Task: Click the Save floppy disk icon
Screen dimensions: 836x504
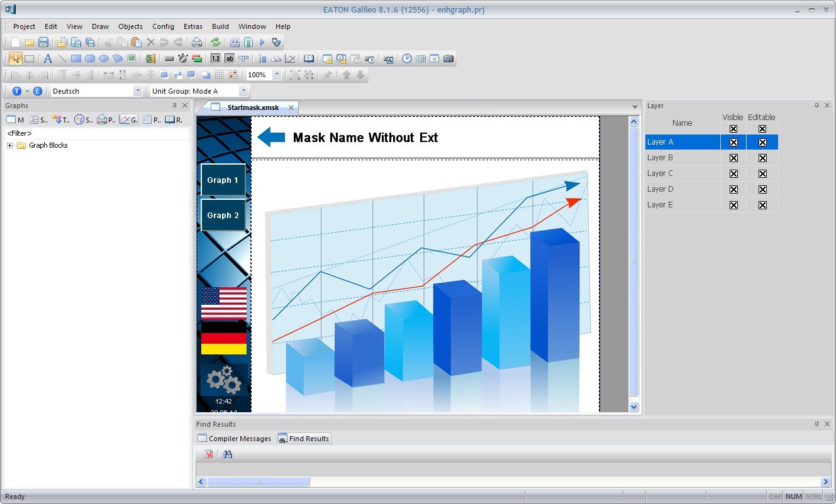Action: 43,42
